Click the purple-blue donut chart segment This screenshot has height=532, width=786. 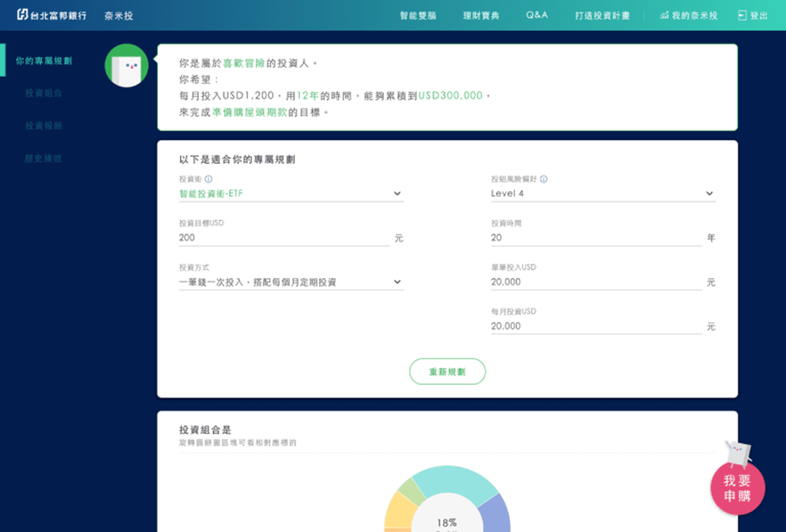(496, 516)
